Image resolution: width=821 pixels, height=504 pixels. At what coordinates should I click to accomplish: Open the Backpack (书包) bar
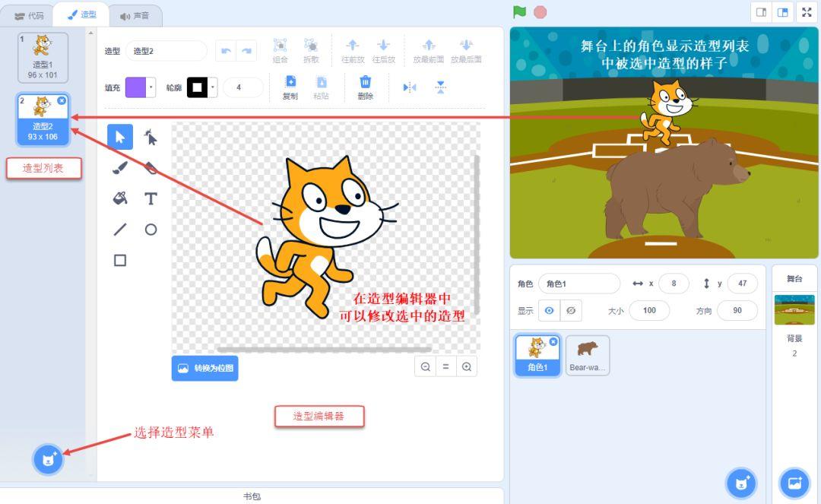tap(252, 496)
